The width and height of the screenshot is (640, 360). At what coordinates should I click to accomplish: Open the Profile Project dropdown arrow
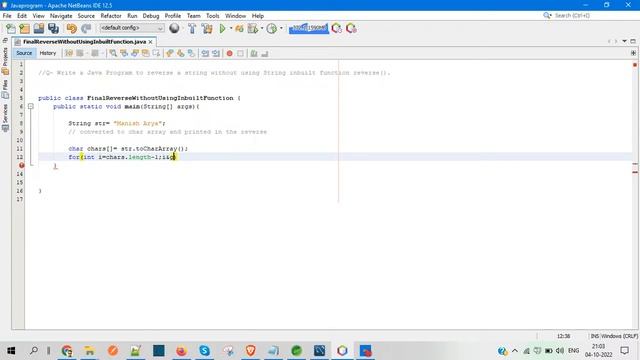coord(262,29)
